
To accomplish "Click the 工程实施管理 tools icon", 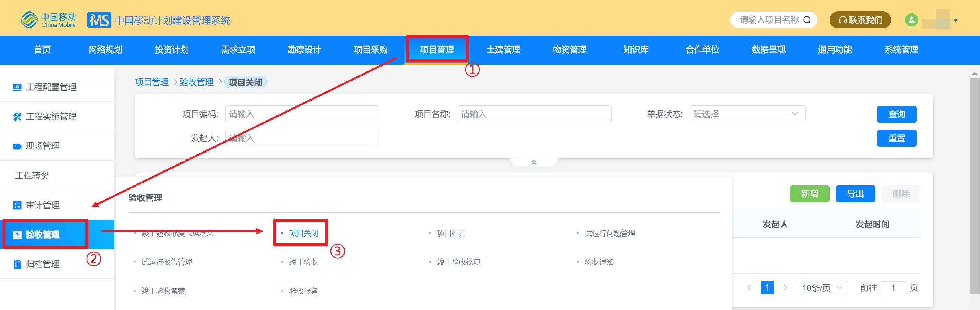I will pyautogui.click(x=17, y=117).
